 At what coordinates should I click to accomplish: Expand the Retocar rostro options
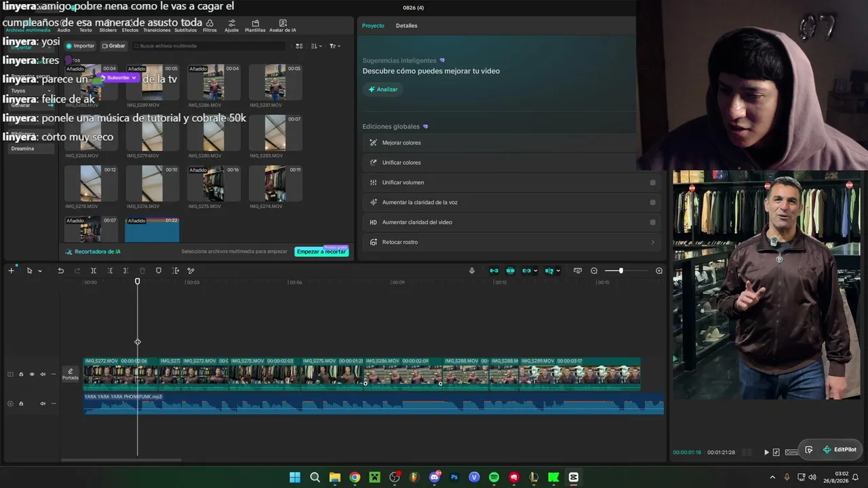coord(653,242)
